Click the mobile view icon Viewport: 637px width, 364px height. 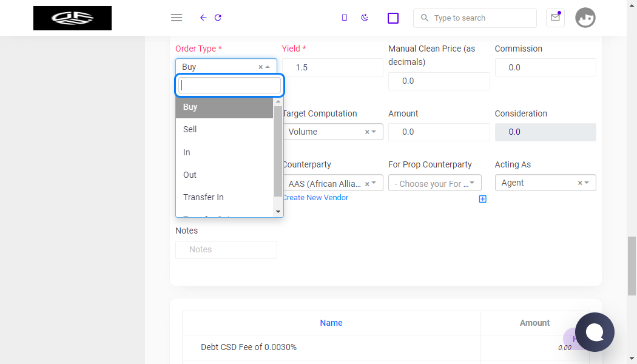[x=345, y=18]
